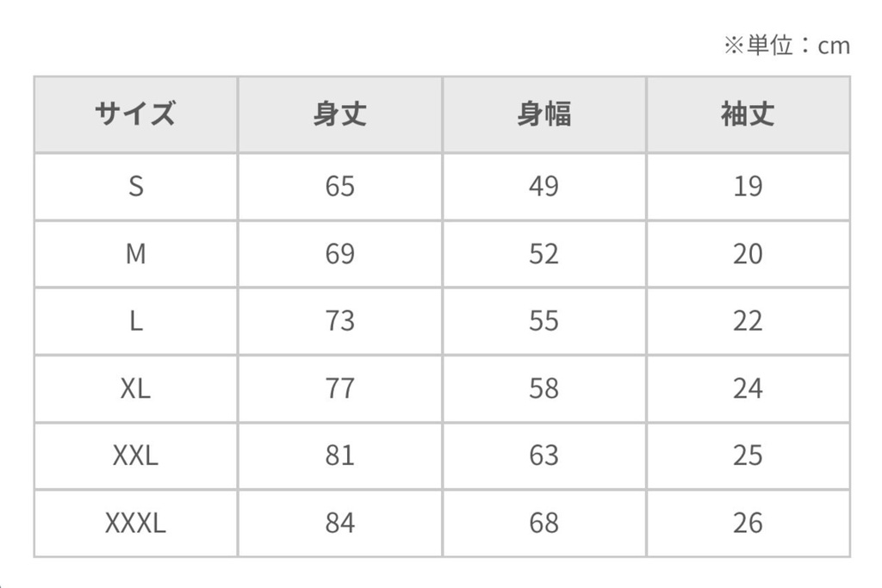
Task: Click the 身幅 value 58 for size XL
Action: 543,388
